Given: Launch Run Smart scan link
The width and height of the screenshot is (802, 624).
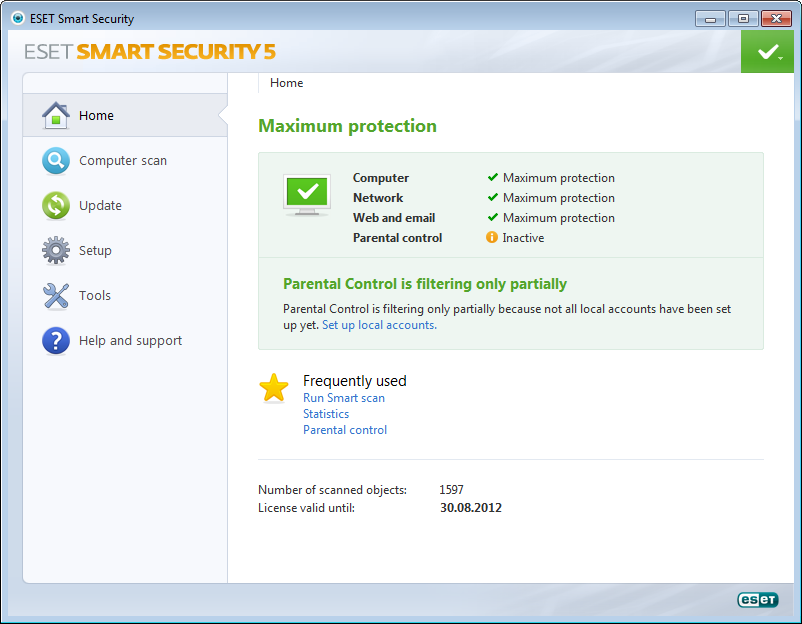Looking at the screenshot, I should coord(344,398).
